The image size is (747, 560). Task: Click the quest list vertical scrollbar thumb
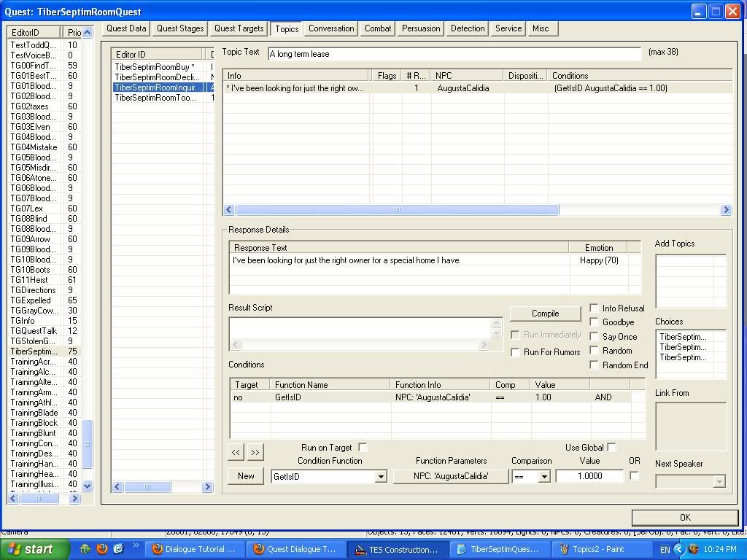[88, 444]
